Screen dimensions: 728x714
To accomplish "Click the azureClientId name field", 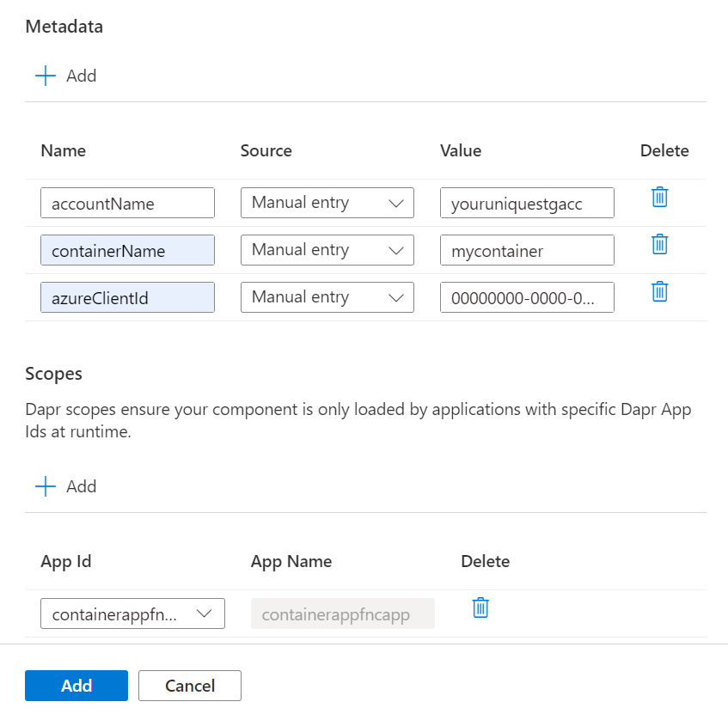I will pos(127,297).
